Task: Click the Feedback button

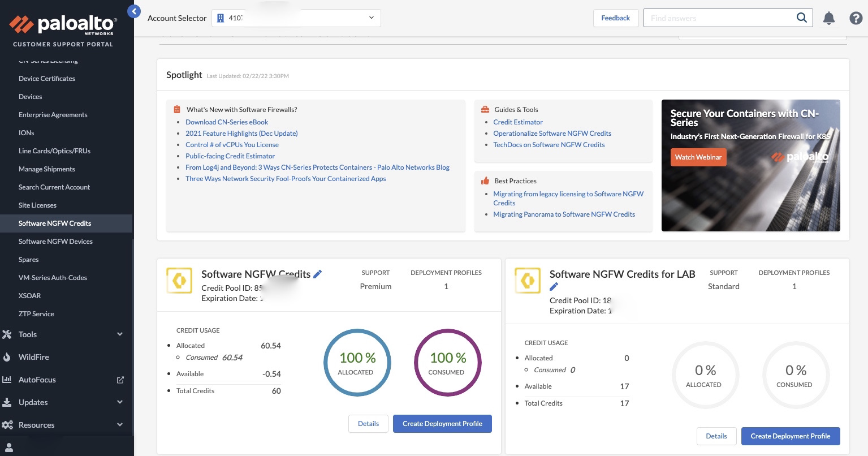Action: coord(615,18)
